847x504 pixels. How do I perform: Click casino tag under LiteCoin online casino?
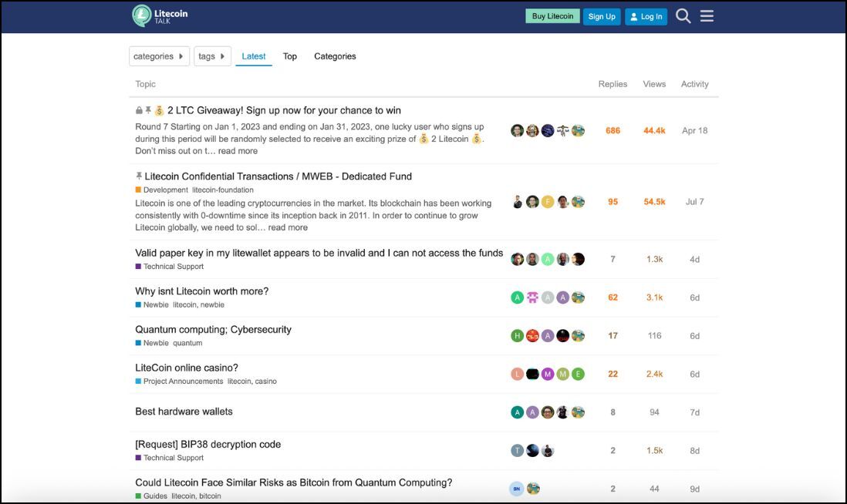pos(266,381)
